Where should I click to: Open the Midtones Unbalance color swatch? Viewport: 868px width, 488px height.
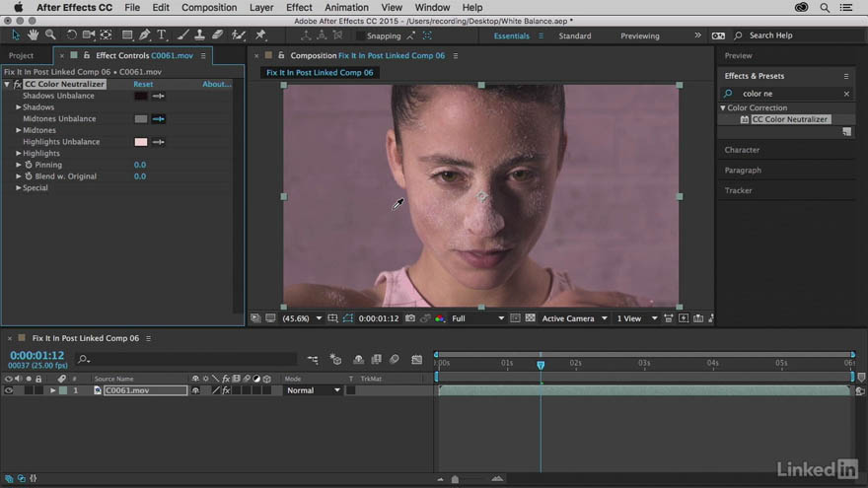tap(141, 119)
